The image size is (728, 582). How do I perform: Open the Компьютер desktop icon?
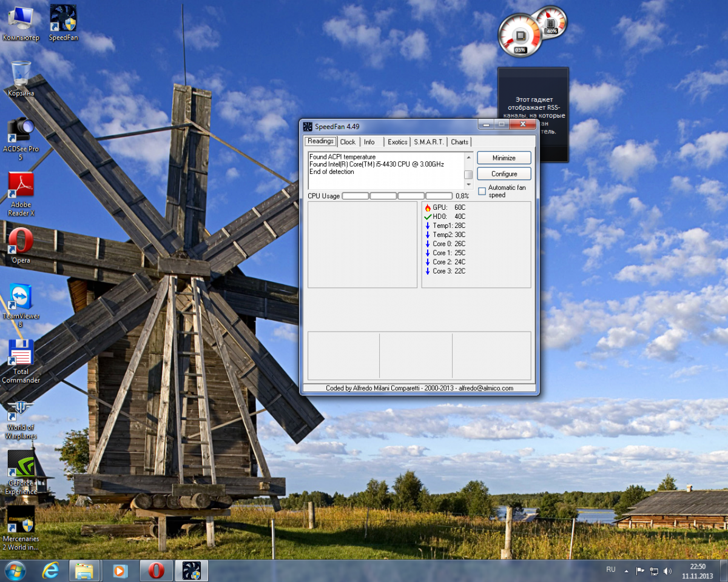(x=21, y=24)
